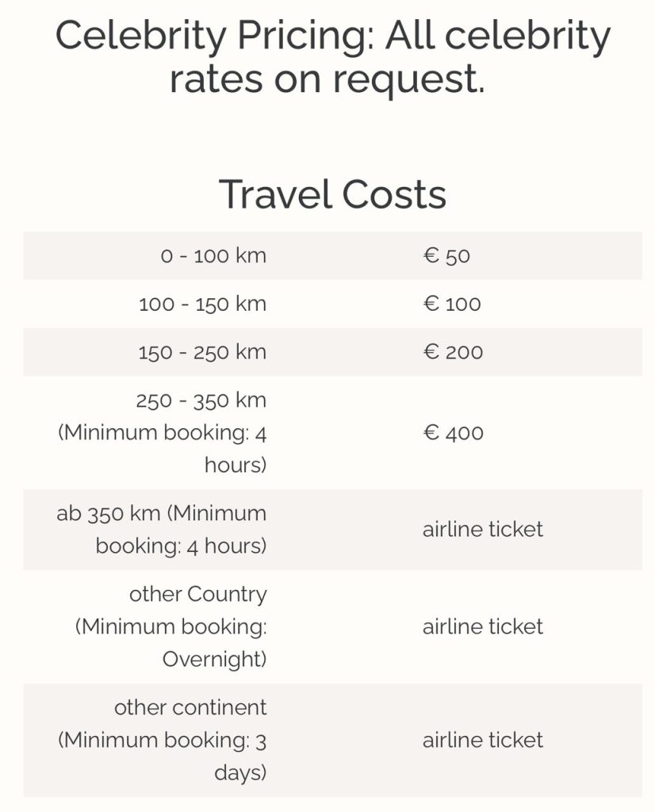This screenshot has width=655, height=812.
Task: Click the € 50 price cell
Action: (446, 256)
